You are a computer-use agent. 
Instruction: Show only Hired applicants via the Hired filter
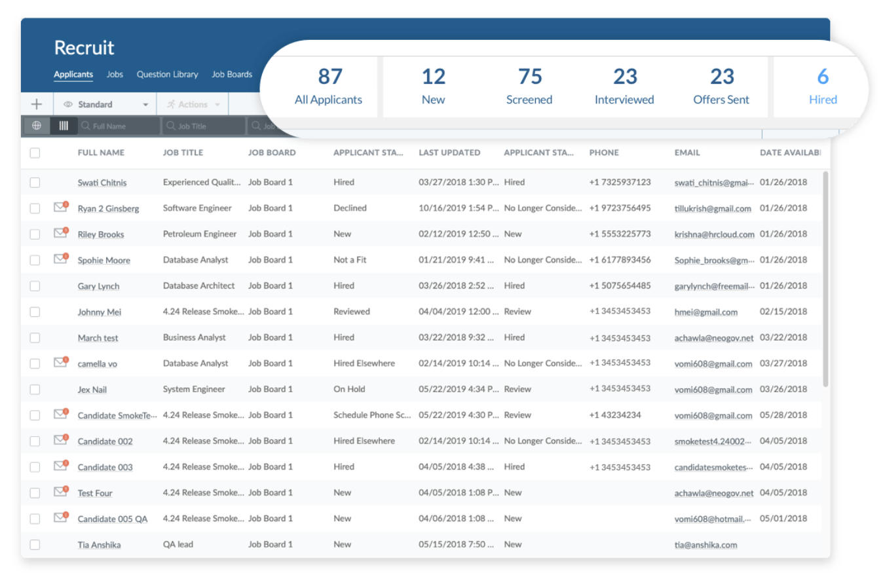tap(823, 86)
